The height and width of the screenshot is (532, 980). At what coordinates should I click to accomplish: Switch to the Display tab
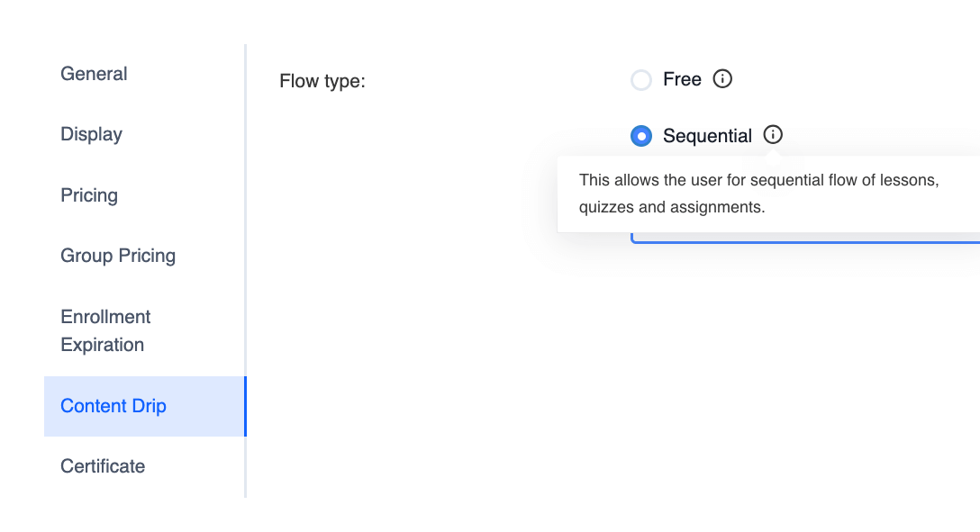point(91,134)
